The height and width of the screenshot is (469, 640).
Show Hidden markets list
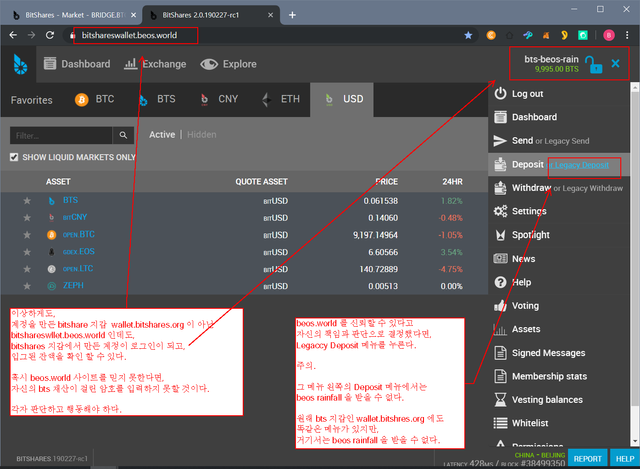202,135
